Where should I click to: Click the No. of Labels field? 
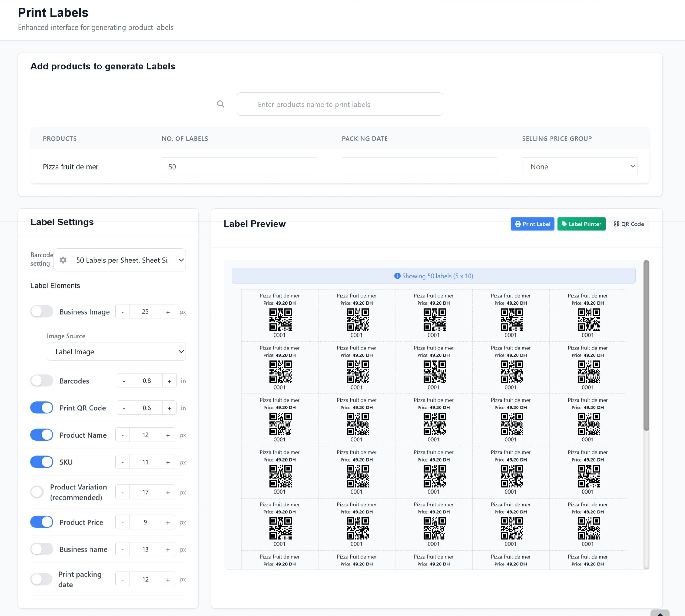(239, 166)
